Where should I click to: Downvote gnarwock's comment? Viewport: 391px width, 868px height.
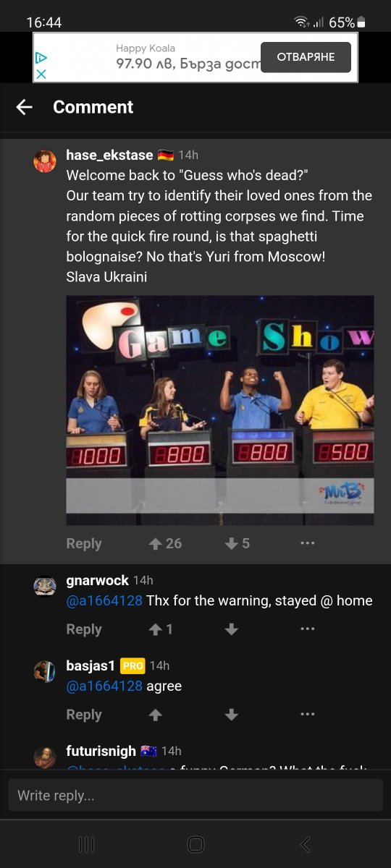pos(232,629)
